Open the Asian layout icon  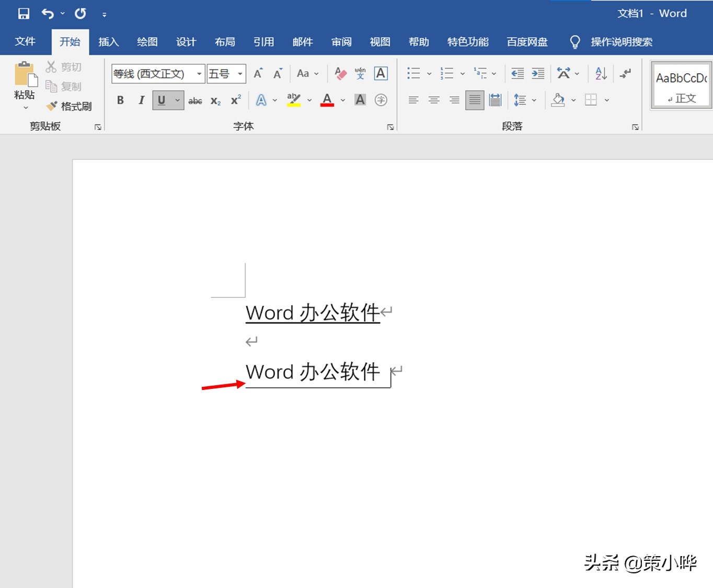click(563, 73)
